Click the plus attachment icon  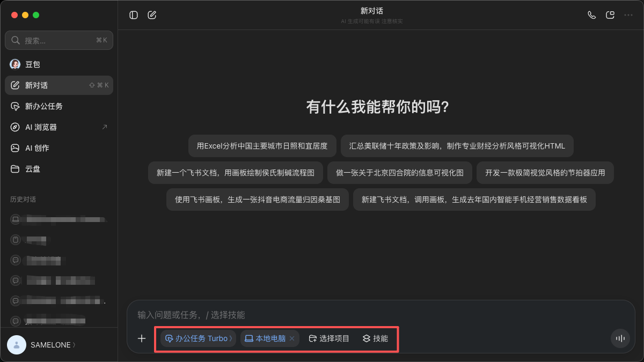(142, 338)
